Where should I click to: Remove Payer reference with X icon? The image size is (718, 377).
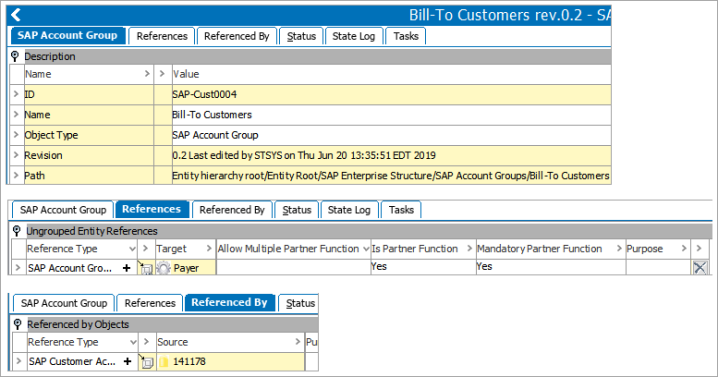pyautogui.click(x=700, y=268)
